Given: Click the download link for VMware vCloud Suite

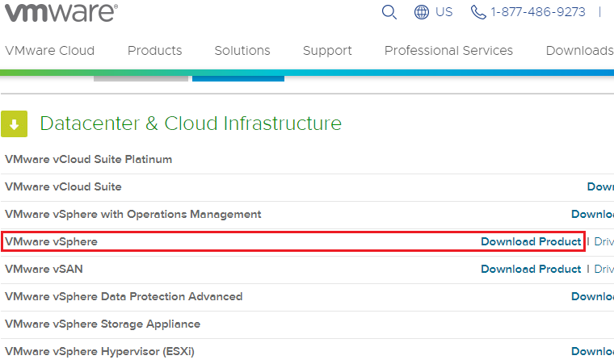Looking at the screenshot, I should point(600,186).
